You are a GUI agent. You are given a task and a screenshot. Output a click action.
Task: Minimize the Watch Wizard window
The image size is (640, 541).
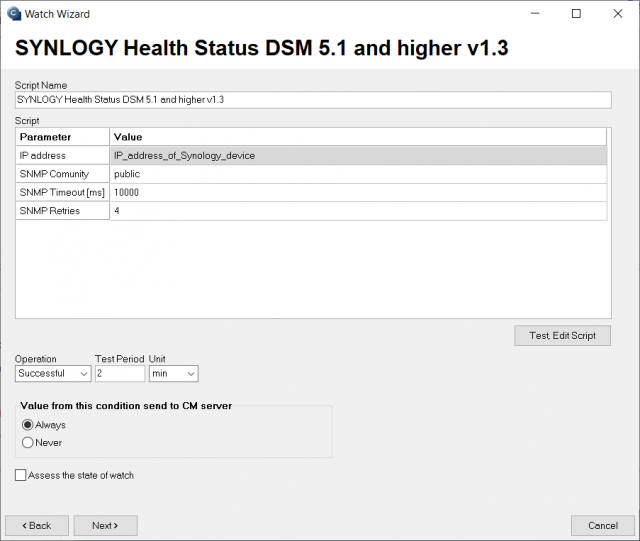click(535, 13)
